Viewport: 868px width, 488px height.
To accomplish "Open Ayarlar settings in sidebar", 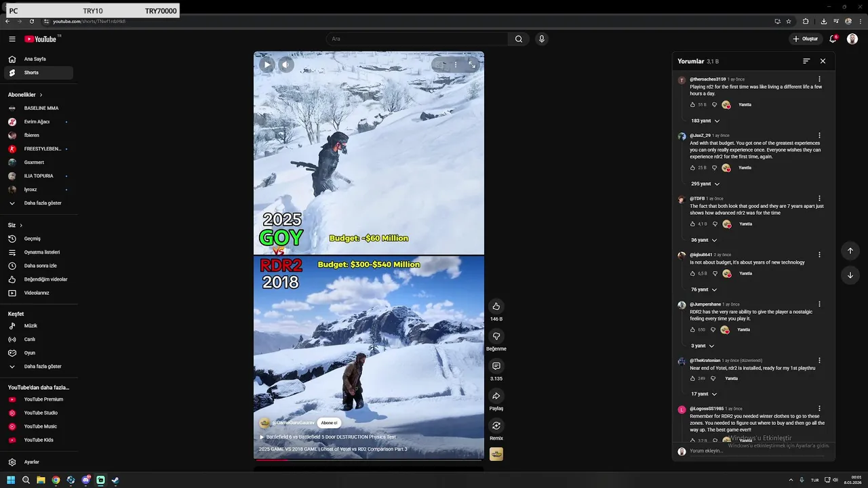I will click(x=39, y=462).
